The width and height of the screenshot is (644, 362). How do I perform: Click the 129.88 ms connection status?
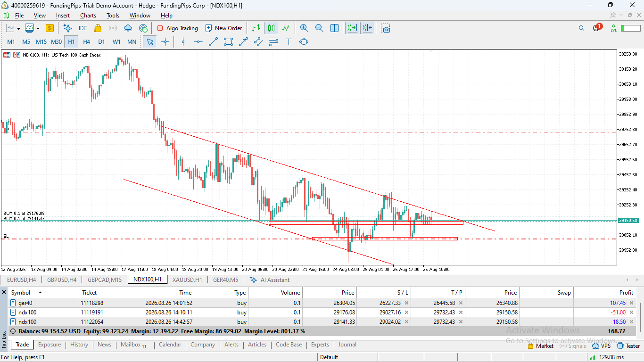pos(611,357)
